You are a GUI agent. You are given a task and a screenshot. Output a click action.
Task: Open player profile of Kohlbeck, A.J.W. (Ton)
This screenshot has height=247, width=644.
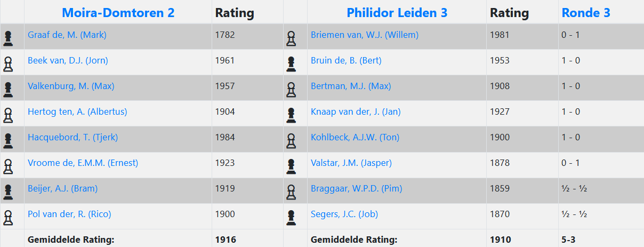355,138
